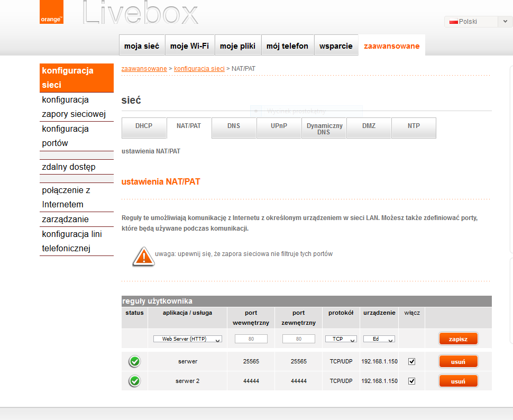The image size is (513, 420).
Task: Click the port zewnętrzny input field
Action: coord(299,339)
